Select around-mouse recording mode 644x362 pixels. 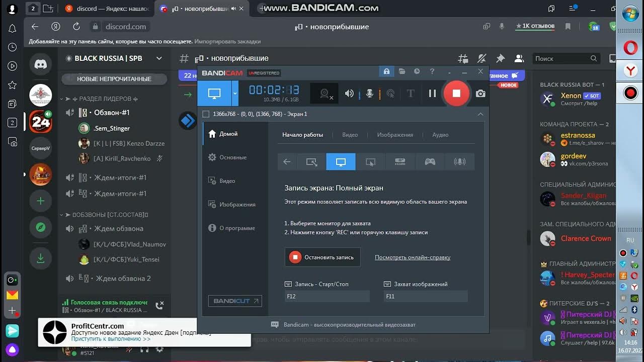coord(370,162)
